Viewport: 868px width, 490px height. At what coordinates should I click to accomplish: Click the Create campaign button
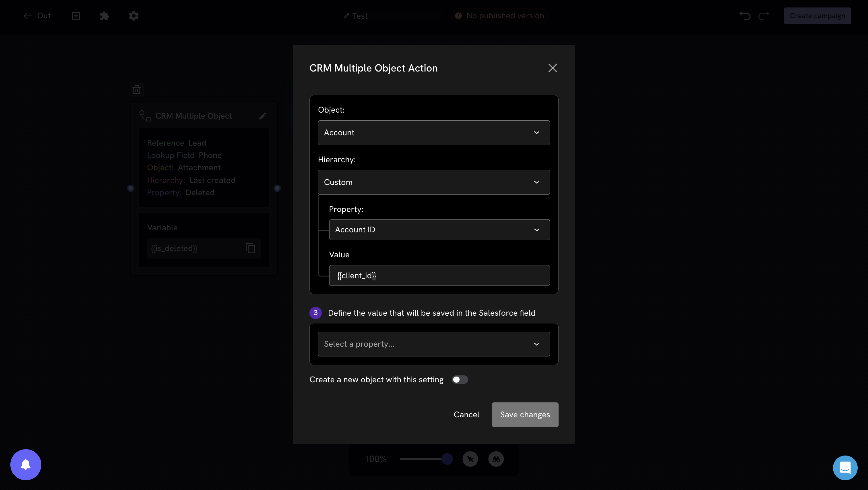click(x=817, y=16)
